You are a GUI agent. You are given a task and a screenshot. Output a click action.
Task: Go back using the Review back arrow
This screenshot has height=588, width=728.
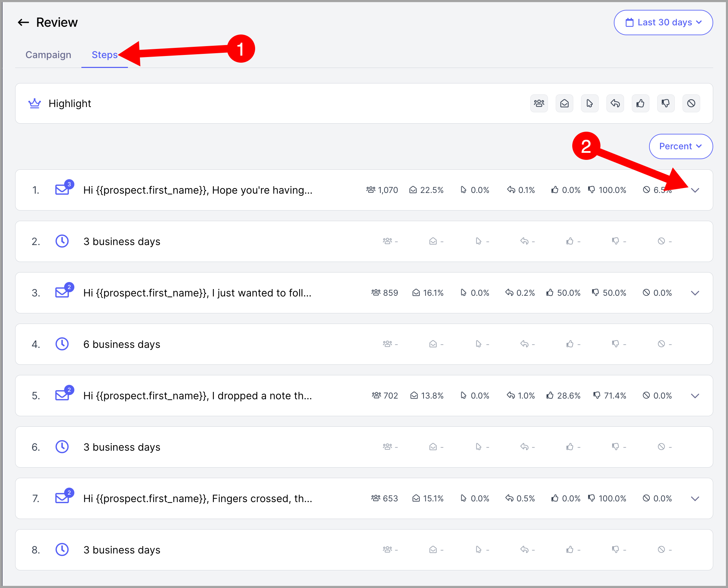tap(23, 23)
